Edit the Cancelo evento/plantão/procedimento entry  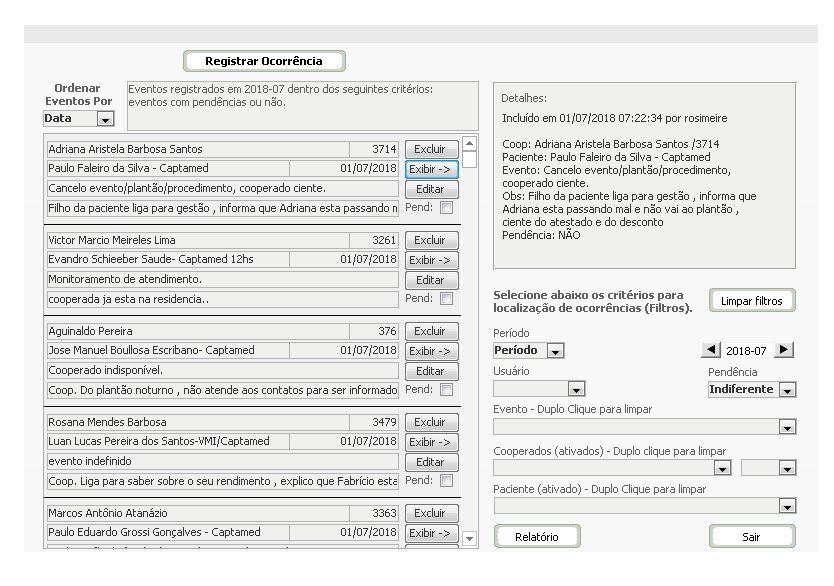pyautogui.click(x=431, y=189)
